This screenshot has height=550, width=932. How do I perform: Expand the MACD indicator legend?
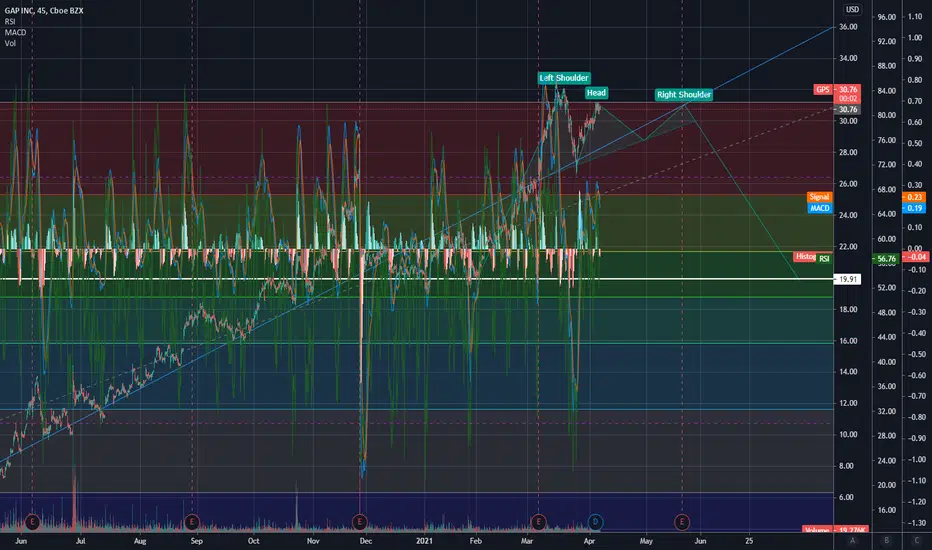(15, 32)
